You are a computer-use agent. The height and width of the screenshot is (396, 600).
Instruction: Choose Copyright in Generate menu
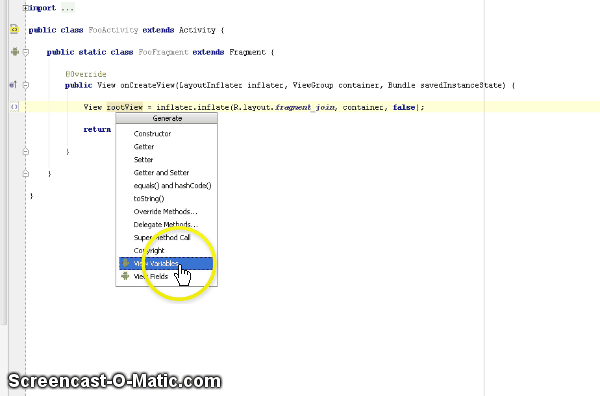(149, 251)
